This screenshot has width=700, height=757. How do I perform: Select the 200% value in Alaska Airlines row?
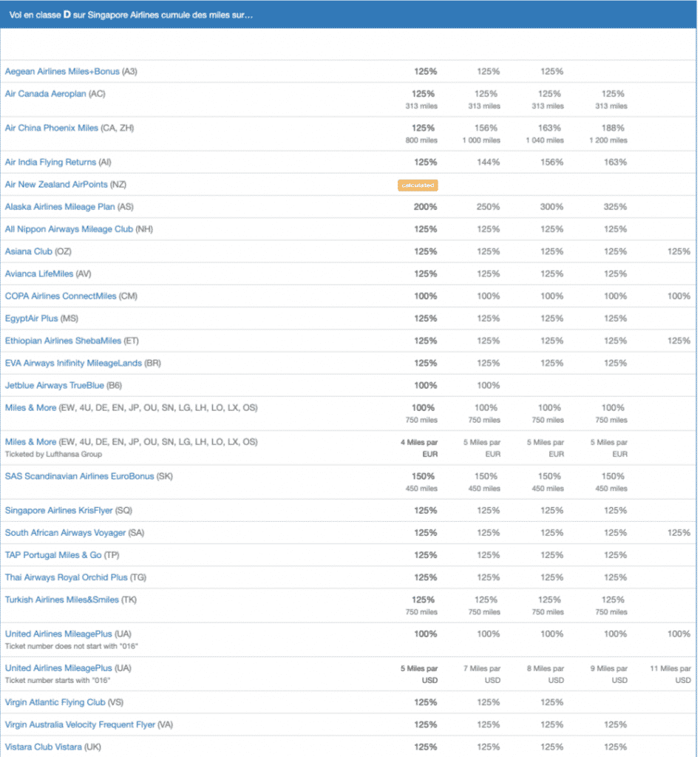click(425, 207)
